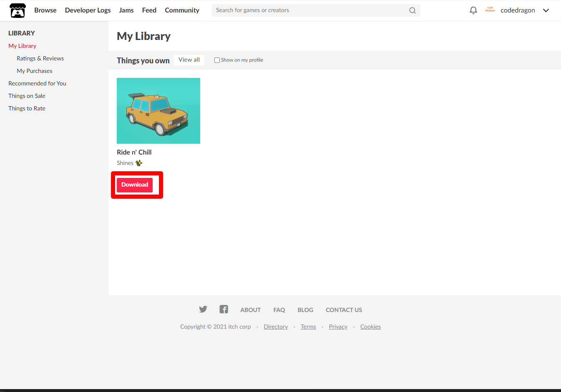Click the codedragon username
Viewport: 561px width, 392px height.
[x=518, y=10]
